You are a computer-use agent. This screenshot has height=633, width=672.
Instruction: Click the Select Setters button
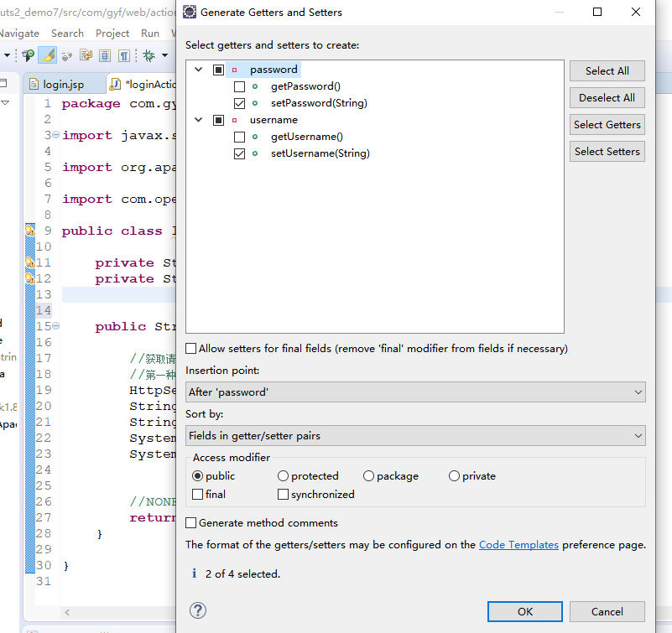pyautogui.click(x=607, y=151)
